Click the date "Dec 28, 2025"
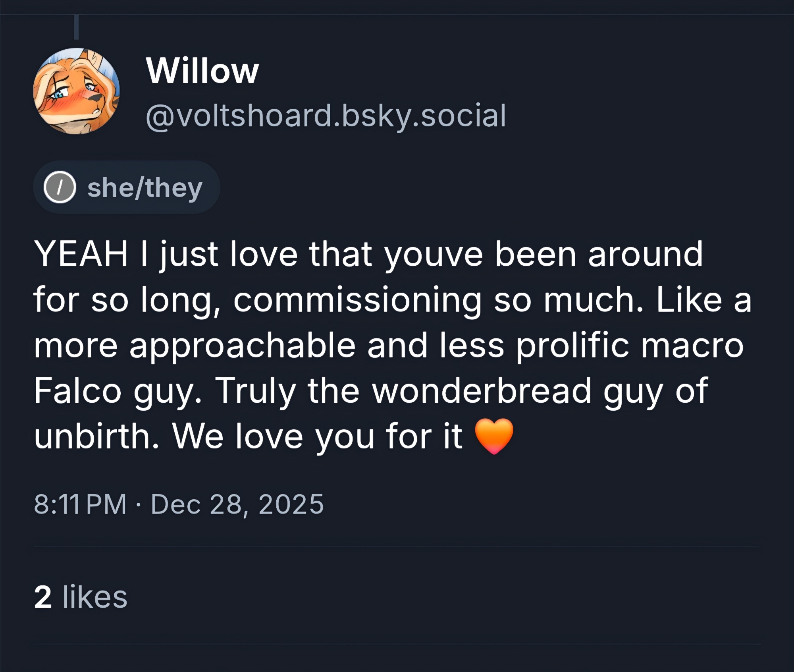 (x=237, y=504)
